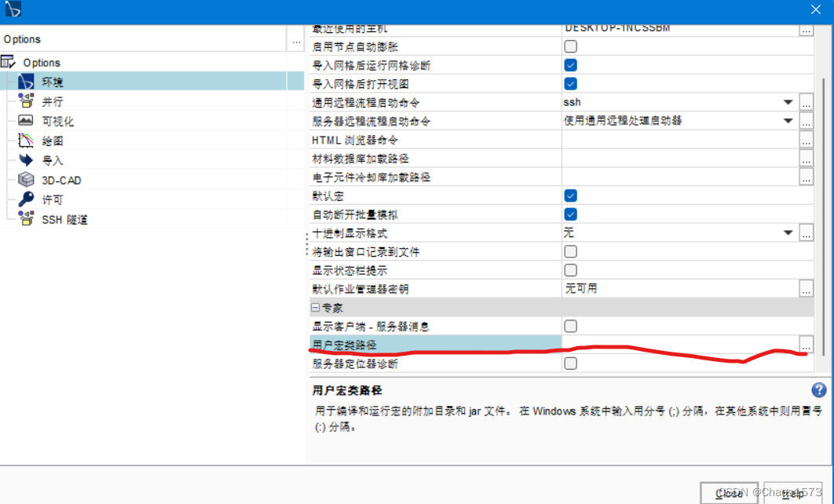This screenshot has height=504, width=834.
Task: Open the SSH 隧道 tunnel settings
Action: pos(27,218)
